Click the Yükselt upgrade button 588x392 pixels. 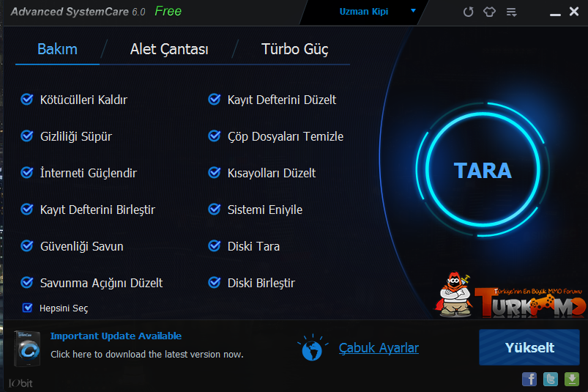tap(529, 347)
